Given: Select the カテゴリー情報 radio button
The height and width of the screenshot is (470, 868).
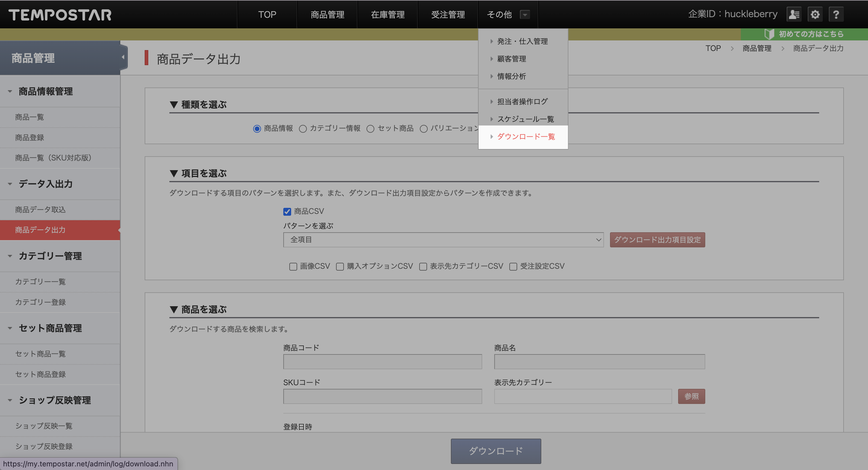Looking at the screenshot, I should (303, 129).
